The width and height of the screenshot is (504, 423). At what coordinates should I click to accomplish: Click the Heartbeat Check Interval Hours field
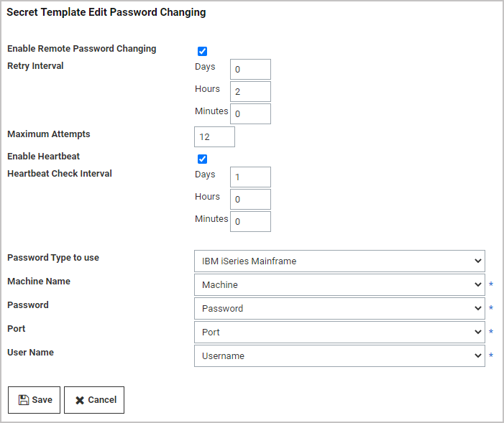click(250, 200)
